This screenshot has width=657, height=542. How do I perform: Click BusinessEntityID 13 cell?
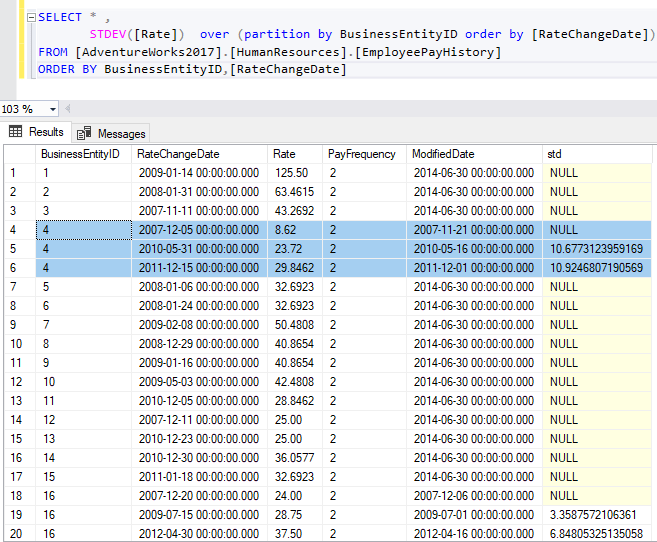(84, 439)
